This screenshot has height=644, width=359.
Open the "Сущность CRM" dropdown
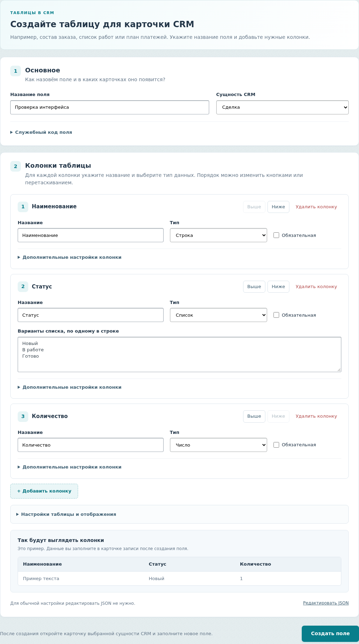tap(282, 107)
